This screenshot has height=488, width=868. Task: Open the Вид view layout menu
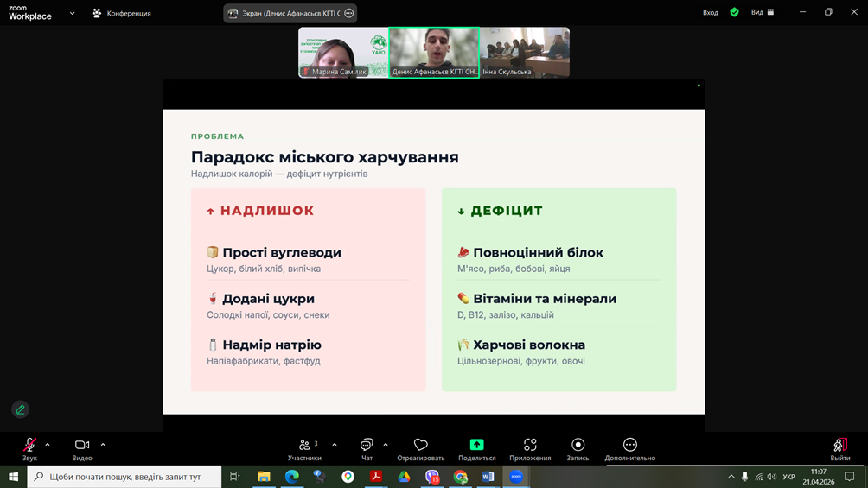[x=763, y=13]
